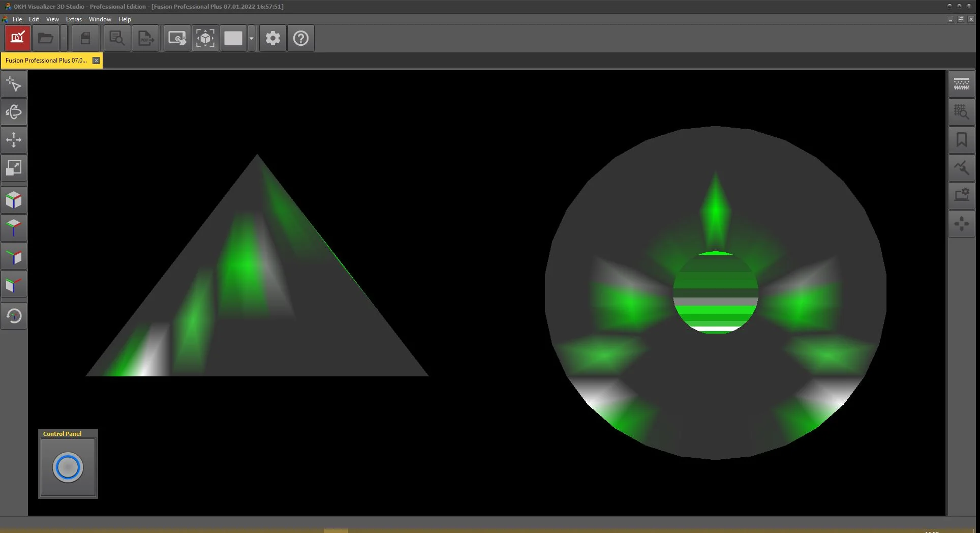Open the View menu
This screenshot has height=533, width=980.
(52, 19)
